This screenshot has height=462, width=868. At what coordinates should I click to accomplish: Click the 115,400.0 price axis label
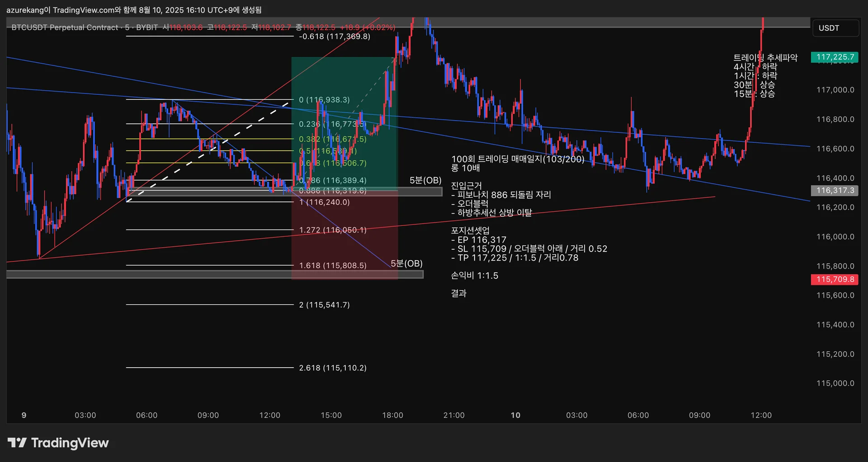click(x=835, y=325)
